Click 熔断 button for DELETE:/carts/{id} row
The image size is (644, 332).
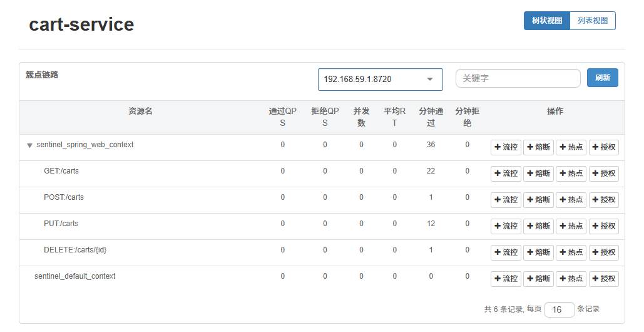538,252
